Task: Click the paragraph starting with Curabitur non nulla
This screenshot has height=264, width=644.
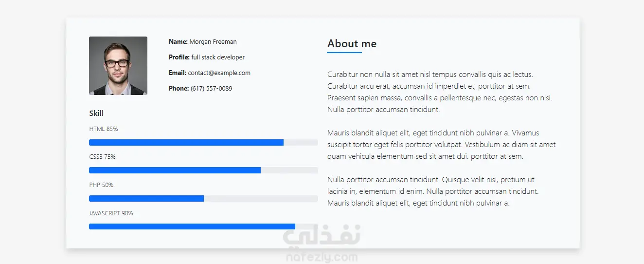Action: point(440,92)
